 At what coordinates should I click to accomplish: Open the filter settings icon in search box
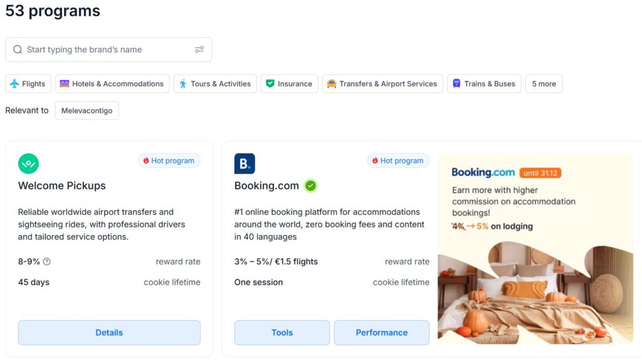pos(199,49)
